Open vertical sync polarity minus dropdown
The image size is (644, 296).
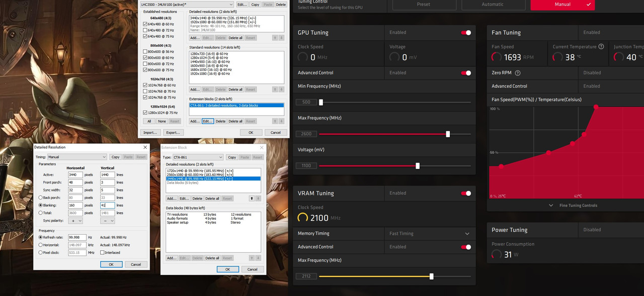[108, 221]
